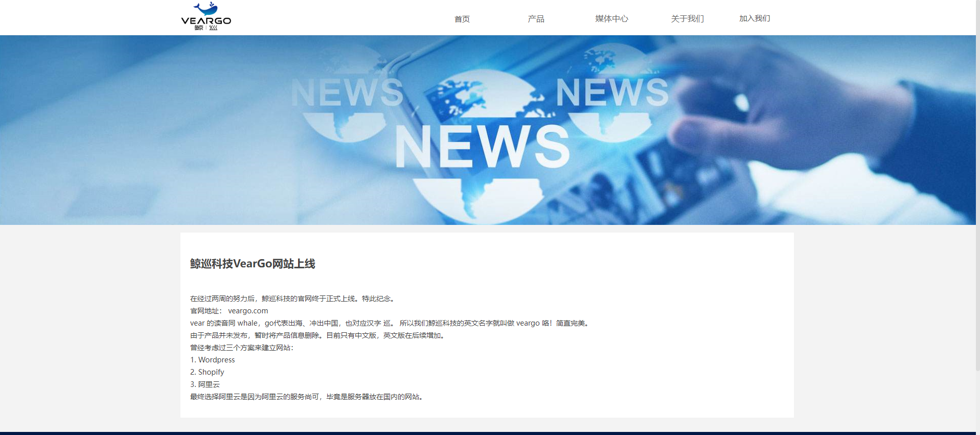
Task: Click the VEARGO logo wordmark
Action: coord(206,20)
